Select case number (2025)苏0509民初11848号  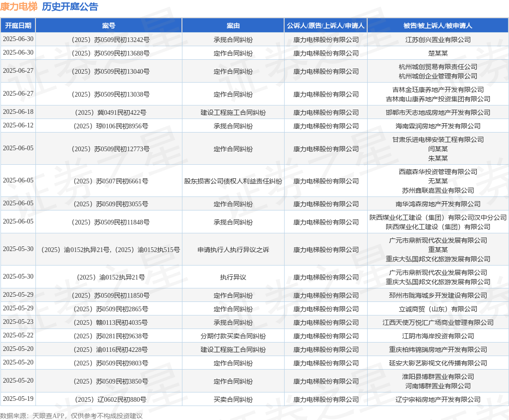coord(111,222)
